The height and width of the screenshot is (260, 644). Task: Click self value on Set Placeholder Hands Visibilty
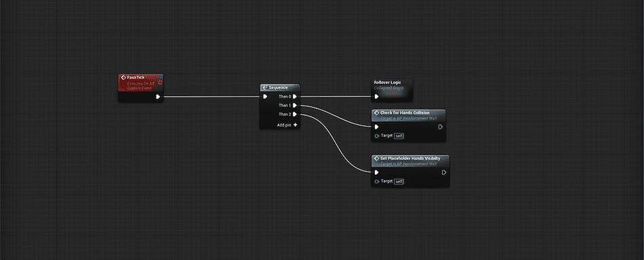[399, 181]
